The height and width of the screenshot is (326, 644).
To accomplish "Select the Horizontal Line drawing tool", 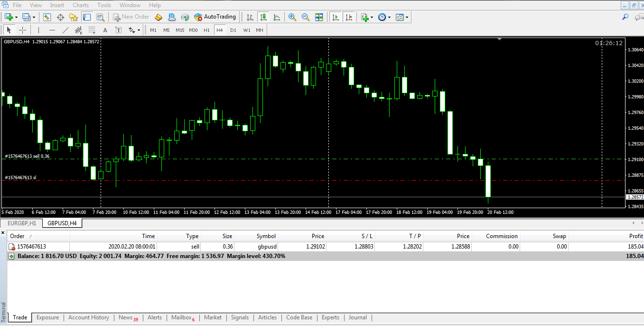I will coord(52,30).
